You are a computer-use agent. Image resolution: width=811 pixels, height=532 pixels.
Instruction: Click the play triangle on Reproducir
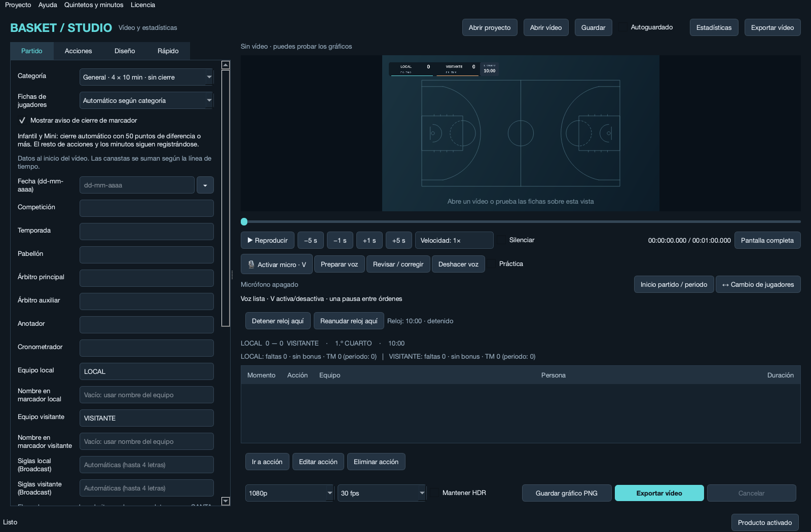pyautogui.click(x=250, y=240)
